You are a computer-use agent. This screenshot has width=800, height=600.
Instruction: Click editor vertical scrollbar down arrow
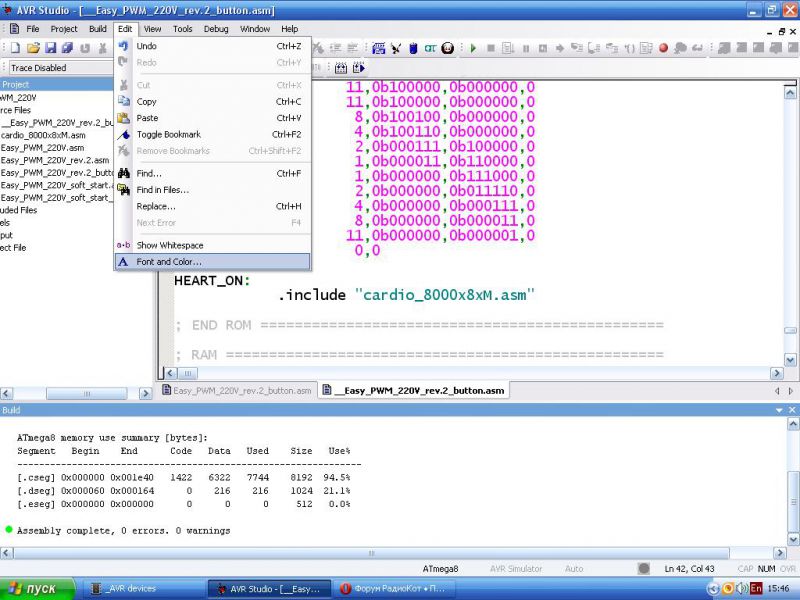pyautogui.click(x=790, y=360)
